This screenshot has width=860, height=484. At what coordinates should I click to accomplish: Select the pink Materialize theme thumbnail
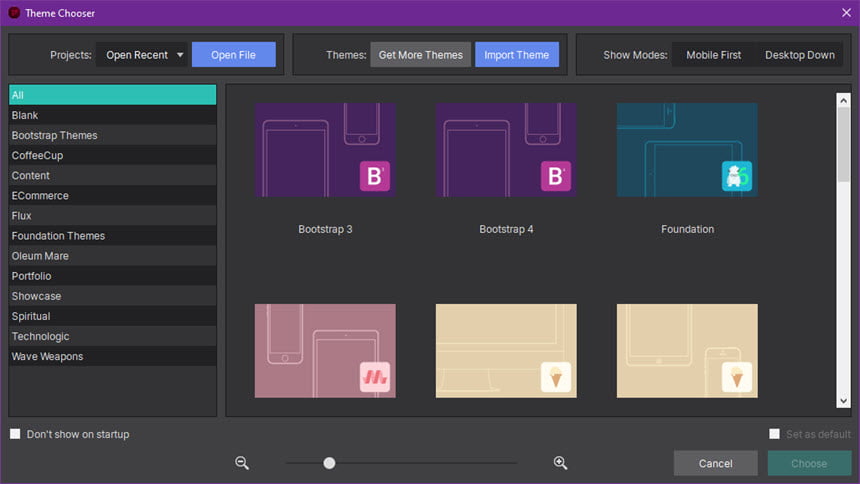pyautogui.click(x=325, y=351)
